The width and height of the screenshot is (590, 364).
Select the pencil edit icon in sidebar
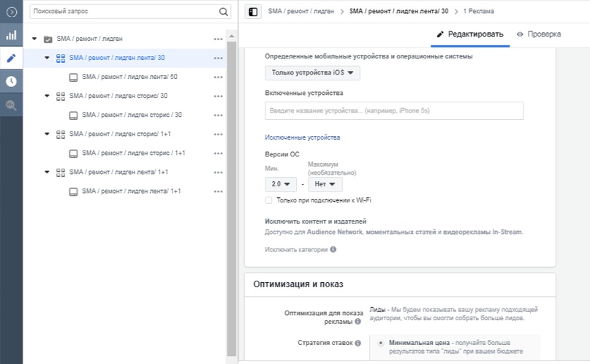coord(11,58)
